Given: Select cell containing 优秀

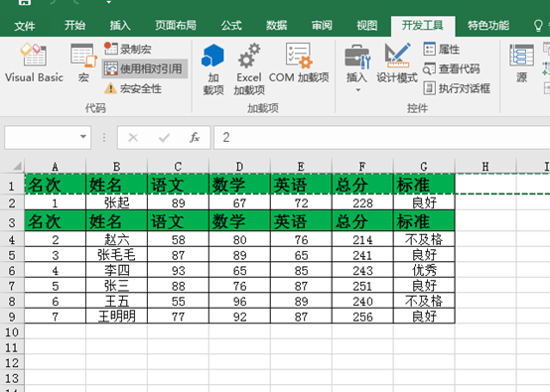Looking at the screenshot, I should pyautogui.click(x=424, y=271).
